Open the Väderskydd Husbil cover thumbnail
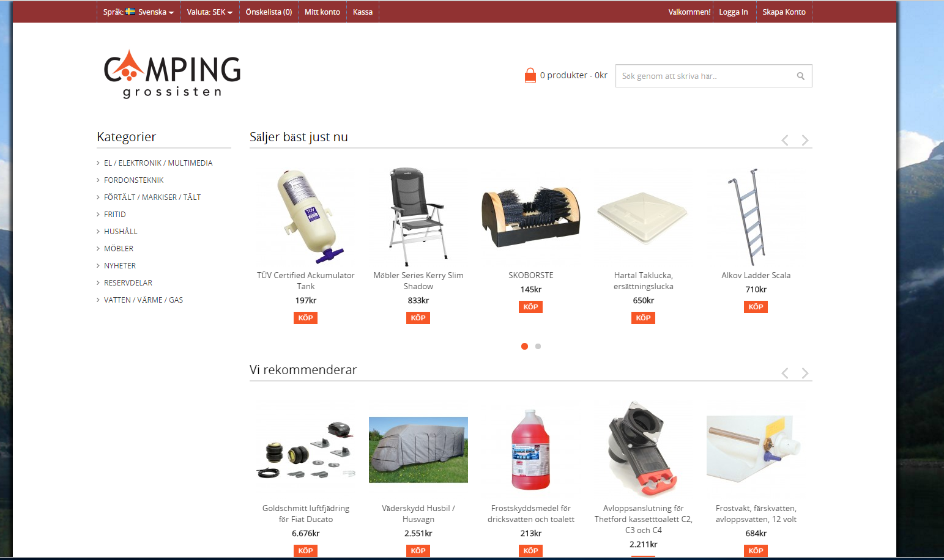Viewport: 944px width, 560px height. (418, 449)
